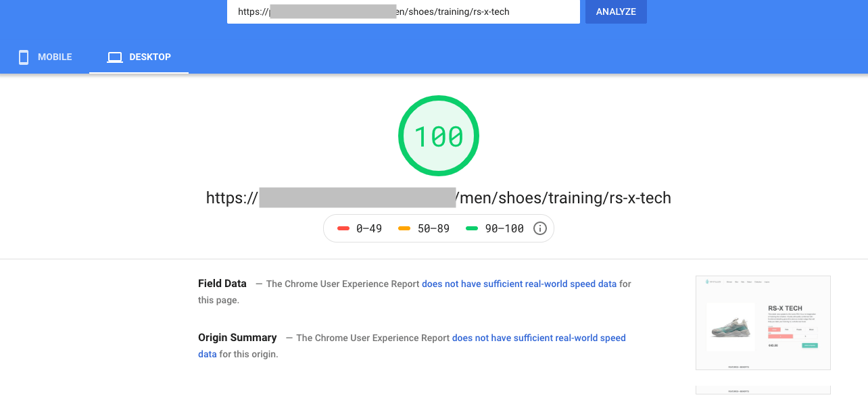
Task: Click the score legend info icon
Action: point(539,228)
